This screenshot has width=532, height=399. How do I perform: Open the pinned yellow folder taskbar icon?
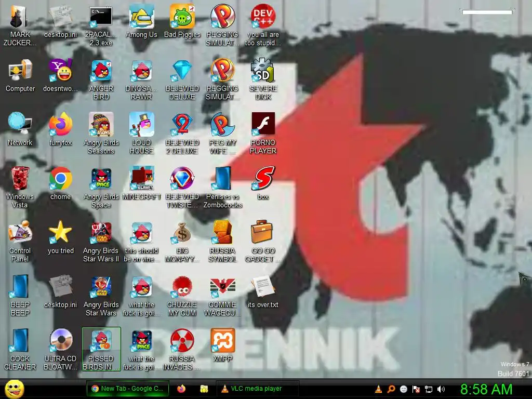pos(204,389)
